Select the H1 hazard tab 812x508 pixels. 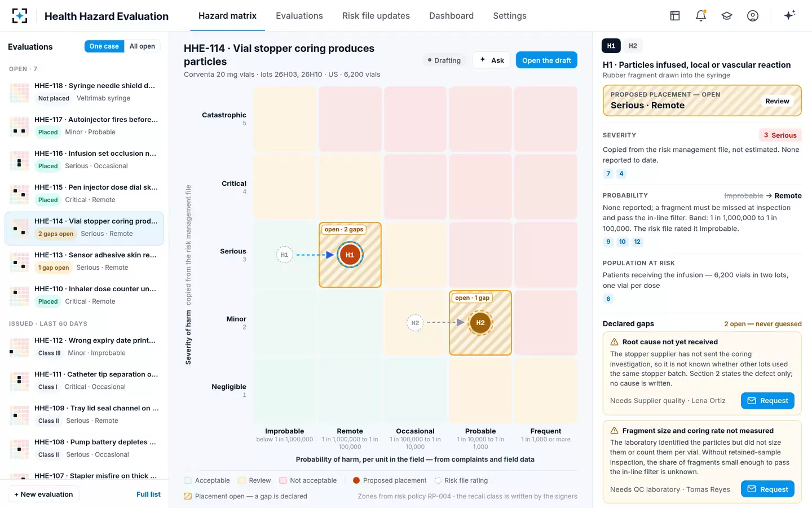click(x=611, y=46)
